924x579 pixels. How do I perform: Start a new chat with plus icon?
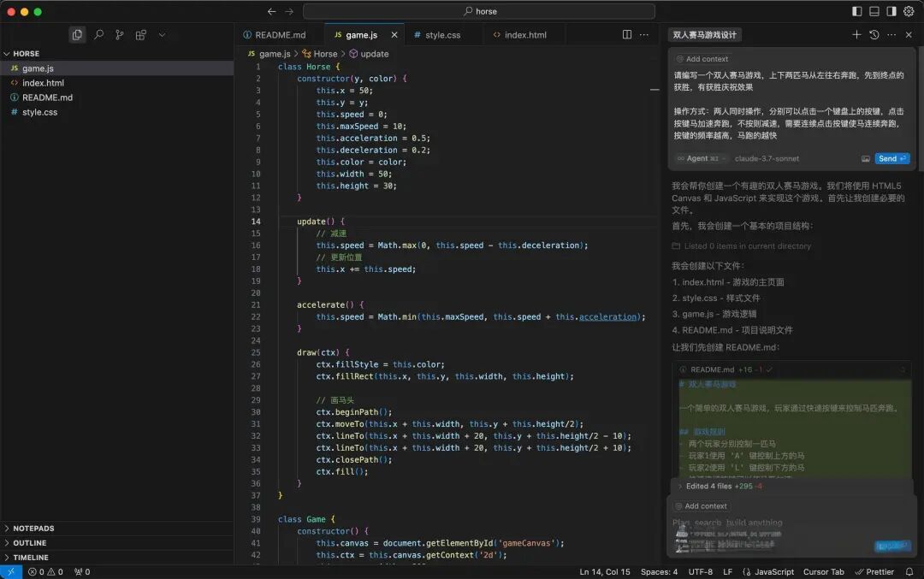click(856, 35)
